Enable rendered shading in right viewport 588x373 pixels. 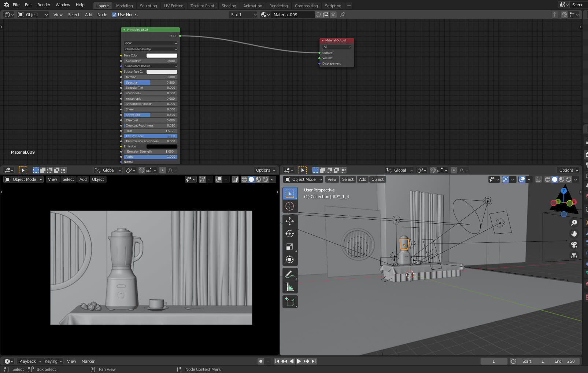(x=569, y=179)
